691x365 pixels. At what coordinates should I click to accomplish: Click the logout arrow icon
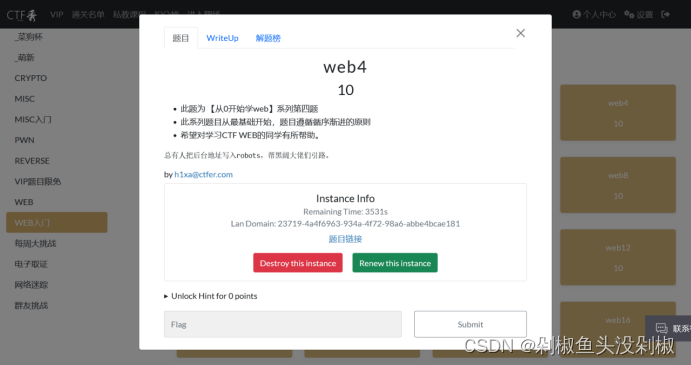tap(666, 15)
